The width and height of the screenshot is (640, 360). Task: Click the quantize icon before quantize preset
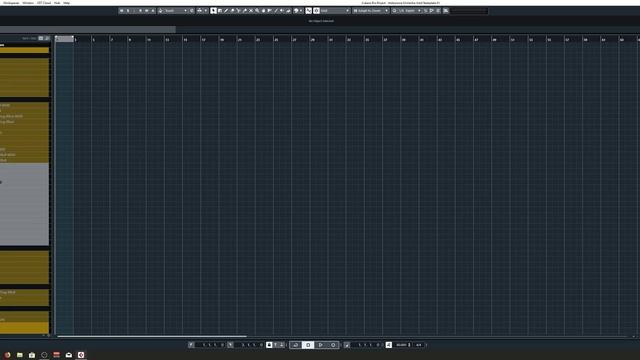[394, 11]
